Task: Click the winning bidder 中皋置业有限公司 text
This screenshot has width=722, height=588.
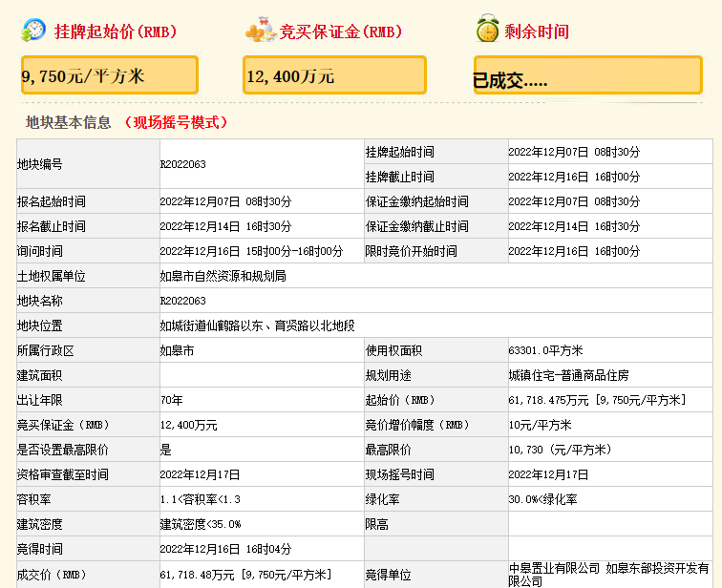Action: 554,569
